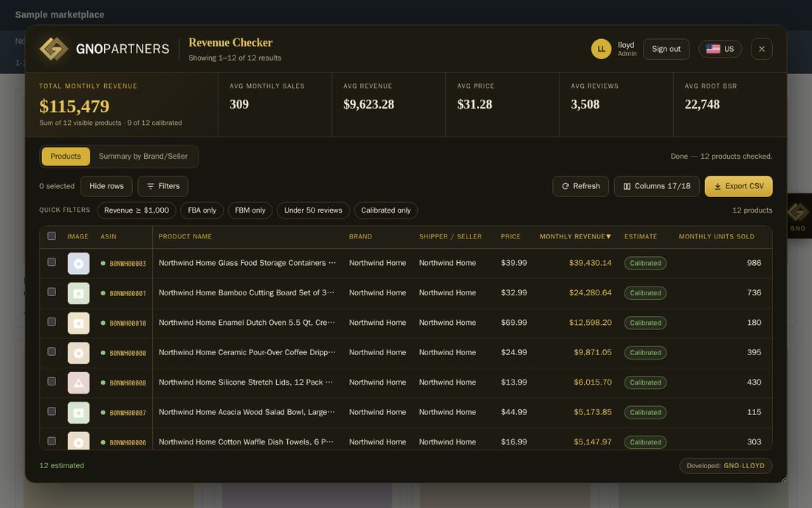Open the LL user avatar

[601, 49]
